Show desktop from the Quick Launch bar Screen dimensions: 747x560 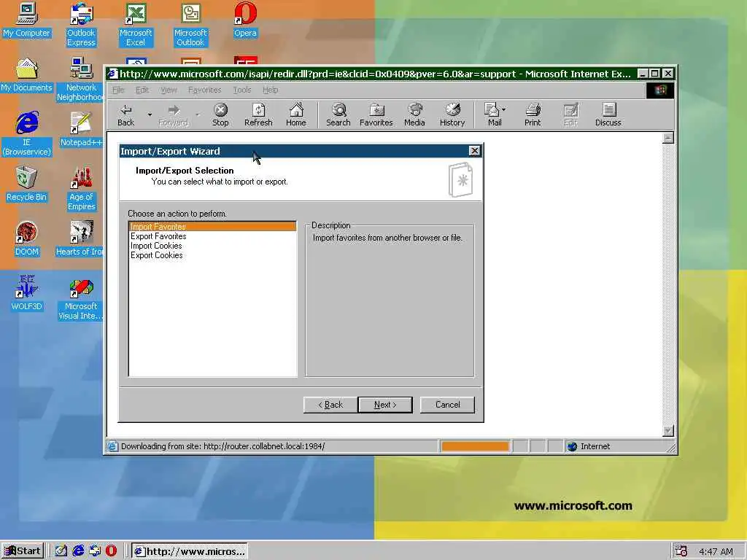click(61, 551)
